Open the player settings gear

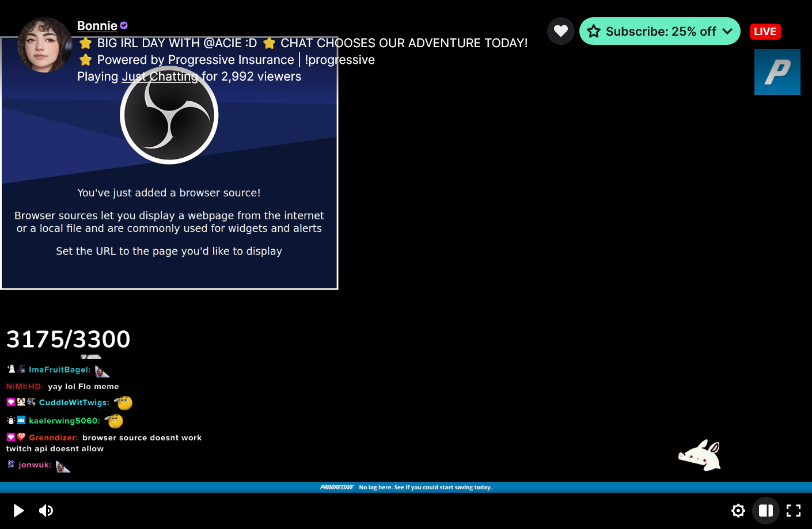coord(738,511)
